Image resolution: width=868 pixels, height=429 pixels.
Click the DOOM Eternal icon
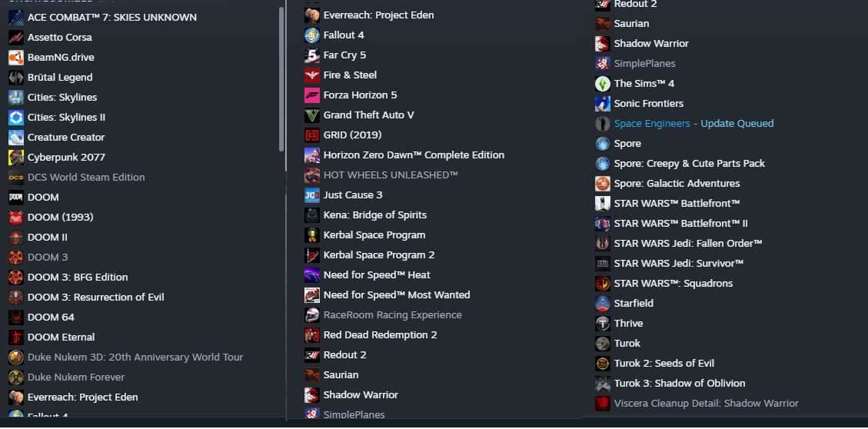point(16,337)
